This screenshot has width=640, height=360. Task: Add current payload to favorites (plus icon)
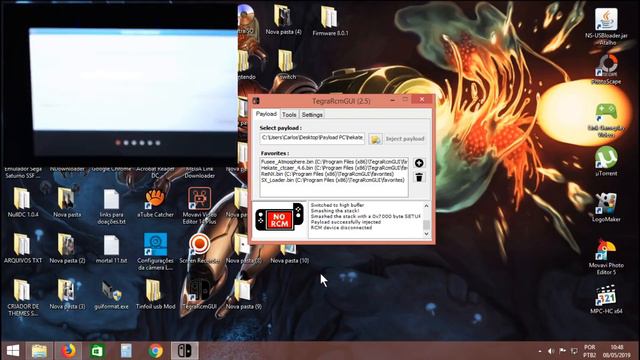coord(419,163)
